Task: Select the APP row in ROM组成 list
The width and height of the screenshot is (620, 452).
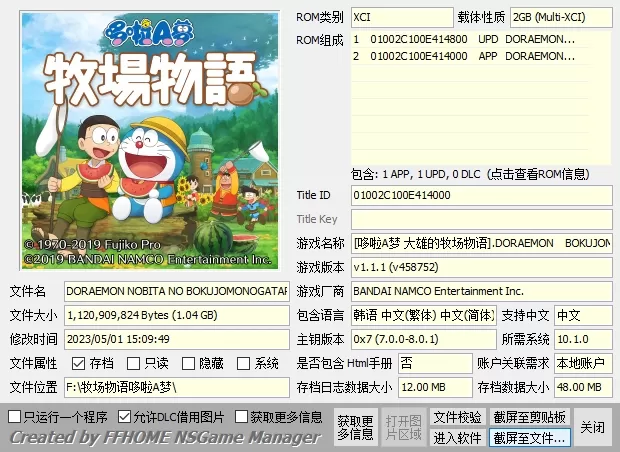Action: click(x=463, y=56)
